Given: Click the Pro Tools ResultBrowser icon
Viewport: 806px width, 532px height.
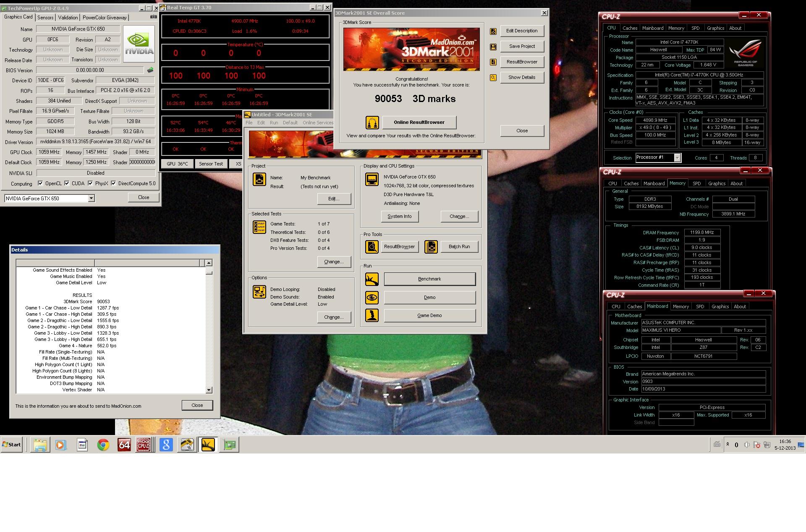Looking at the screenshot, I should click(x=372, y=247).
